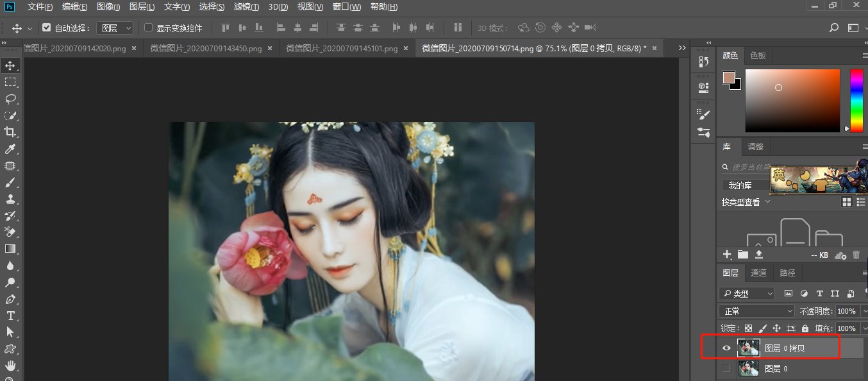Screen dimensions: 868x381
Task: Toggle lock transparent pixels
Action: [748, 328]
